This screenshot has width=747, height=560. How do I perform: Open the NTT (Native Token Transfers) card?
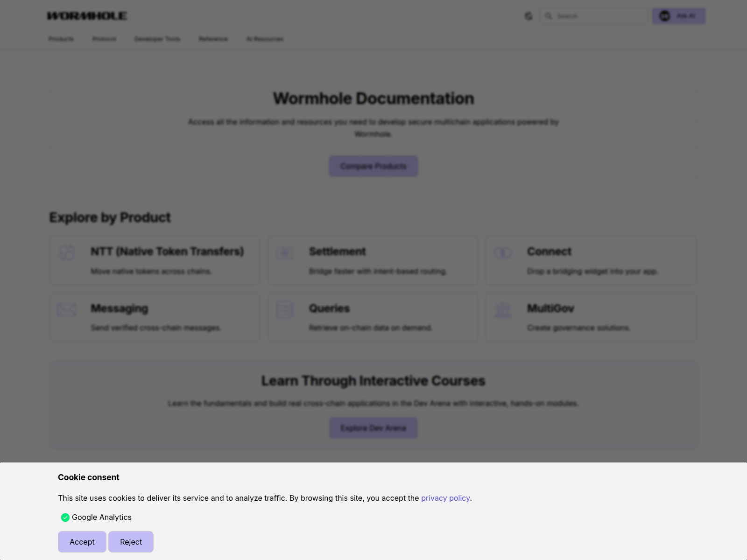pos(155,260)
